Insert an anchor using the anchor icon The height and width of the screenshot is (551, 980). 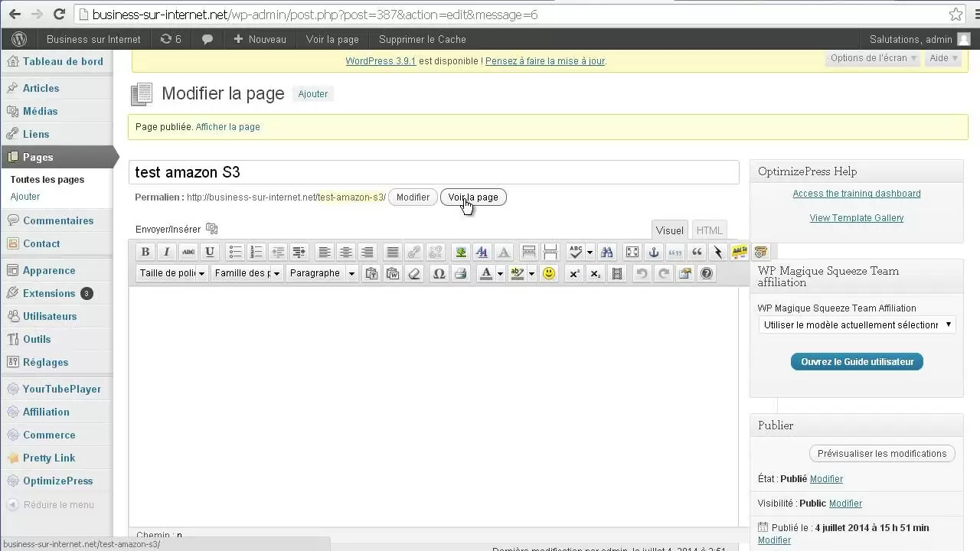[x=654, y=252]
